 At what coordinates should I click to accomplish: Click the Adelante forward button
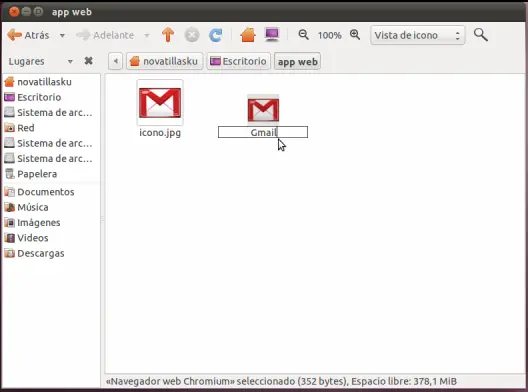pos(105,35)
